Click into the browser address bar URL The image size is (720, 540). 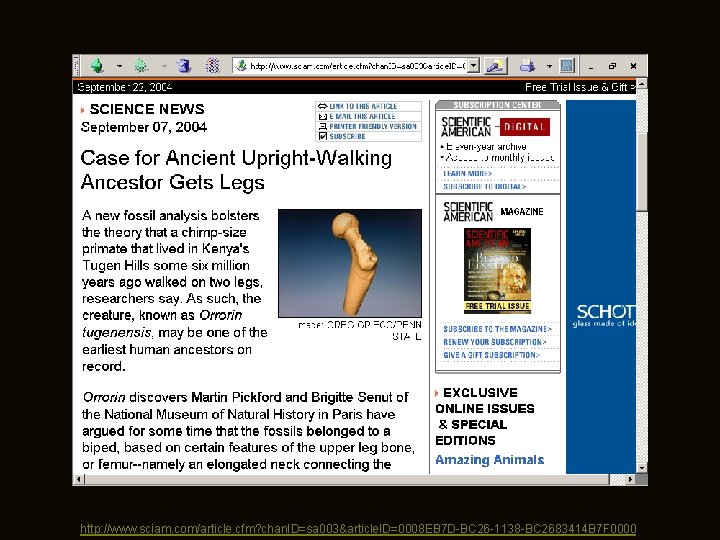[x=358, y=66]
